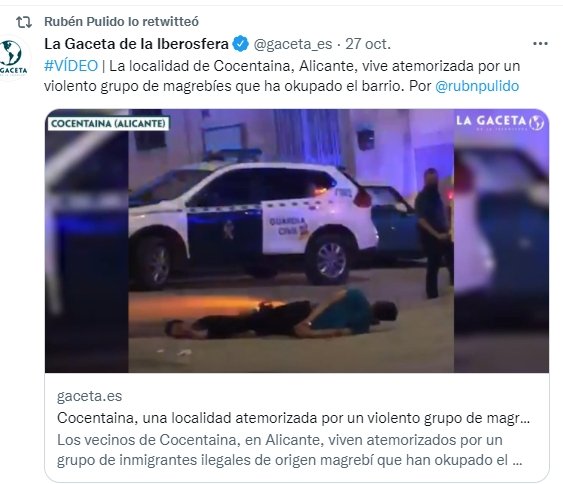Image resolution: width=563 pixels, height=484 pixels.
Task: Click the blue verified badge
Action: 241,44
